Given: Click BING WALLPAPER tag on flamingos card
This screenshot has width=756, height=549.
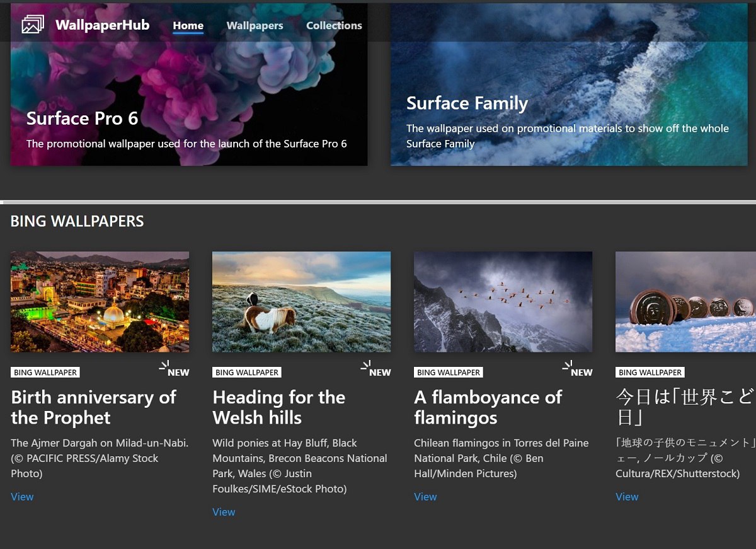Looking at the screenshot, I should coord(449,373).
